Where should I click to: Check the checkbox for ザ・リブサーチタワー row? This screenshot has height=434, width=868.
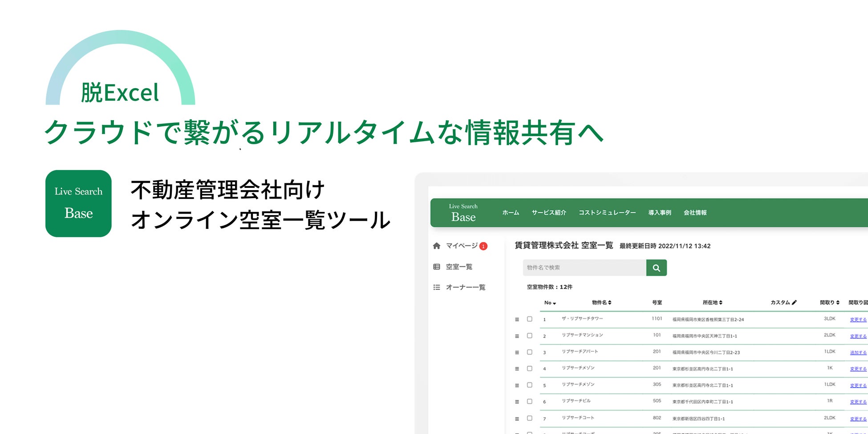pos(530,319)
